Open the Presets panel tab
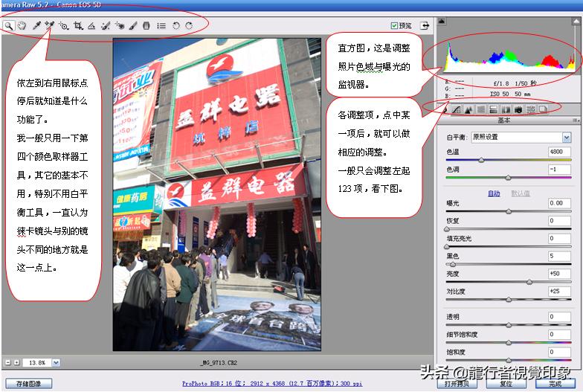This screenshot has height=392, width=583. (x=531, y=109)
